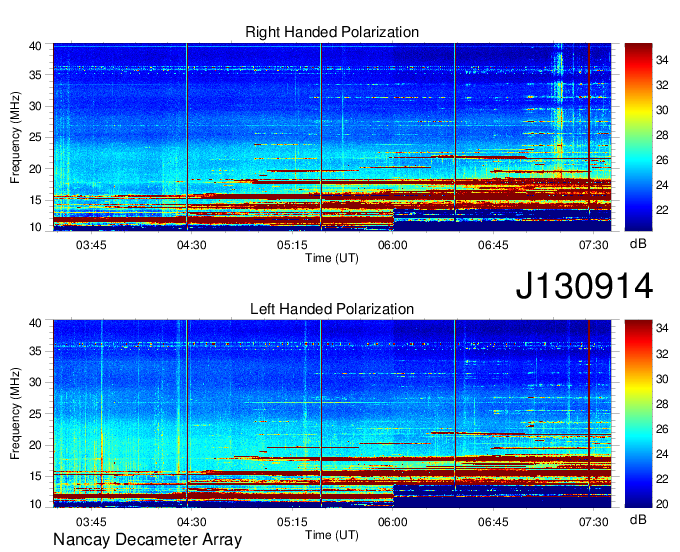The width and height of the screenshot is (680, 552).
Task: Click the "Left Handed Polarization" plot title
Action: pyautogui.click(x=332, y=309)
